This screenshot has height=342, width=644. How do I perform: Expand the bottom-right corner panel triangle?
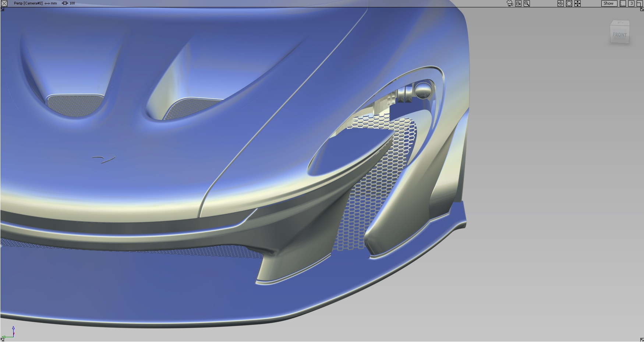coord(641,339)
